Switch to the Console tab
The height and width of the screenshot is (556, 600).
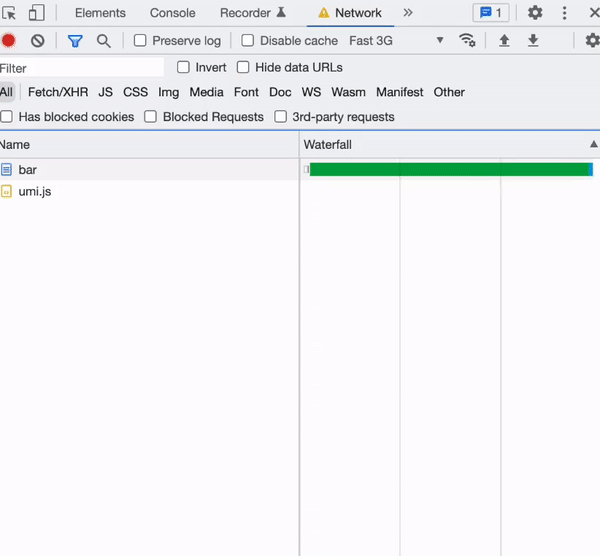click(173, 13)
